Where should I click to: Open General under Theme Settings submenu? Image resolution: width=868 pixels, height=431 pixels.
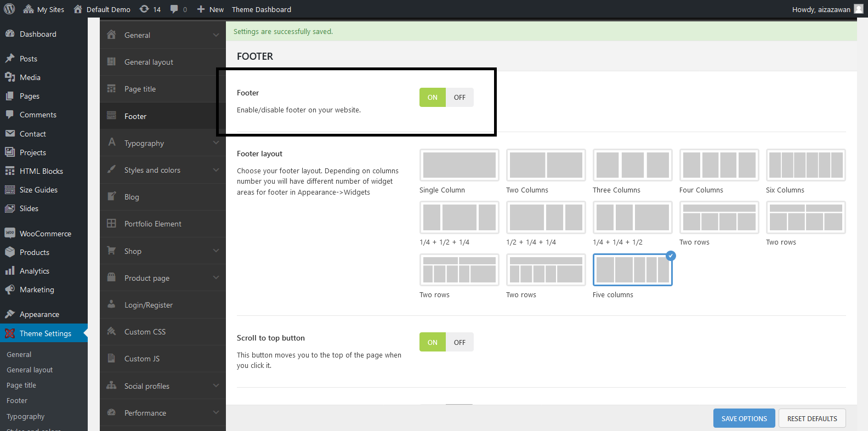19,355
